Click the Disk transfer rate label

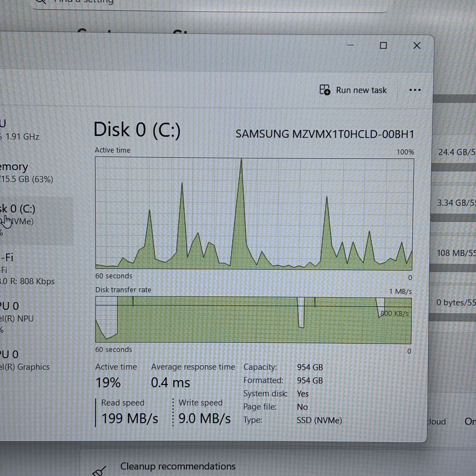(x=123, y=289)
